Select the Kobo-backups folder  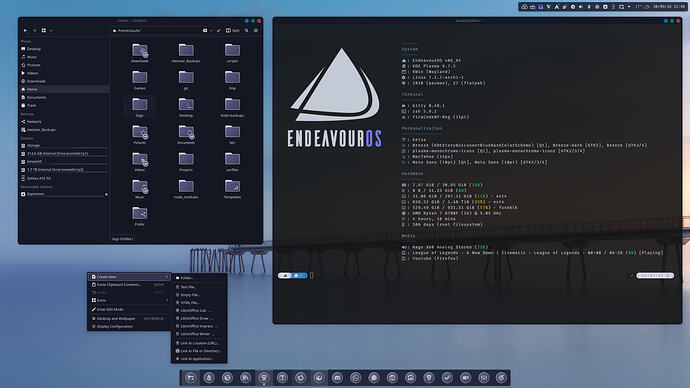[232, 107]
